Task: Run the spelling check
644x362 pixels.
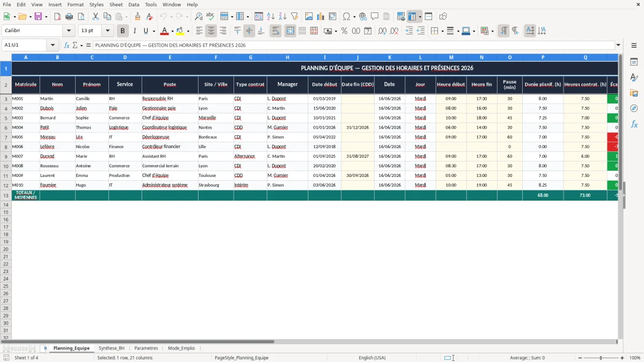Action: [210, 17]
